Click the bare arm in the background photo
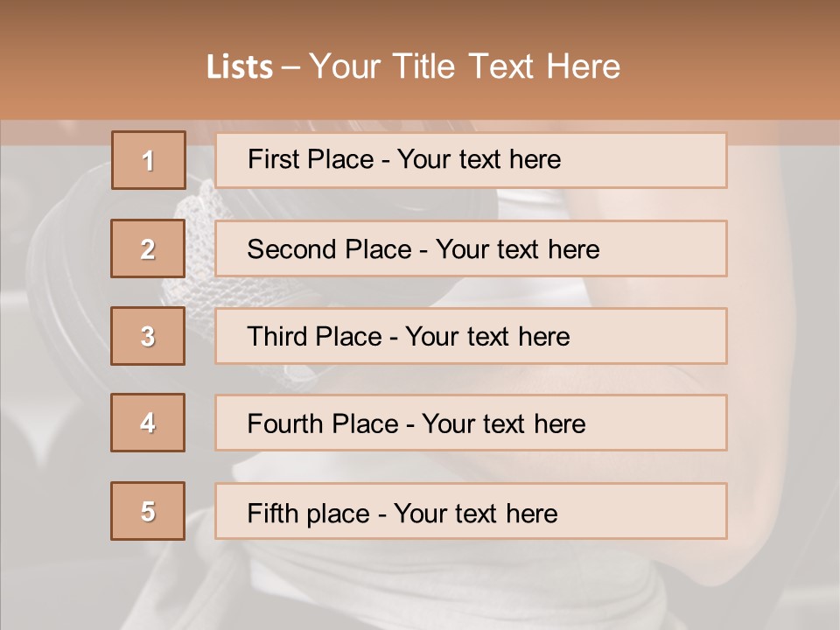The height and width of the screenshot is (630, 840). click(x=772, y=321)
